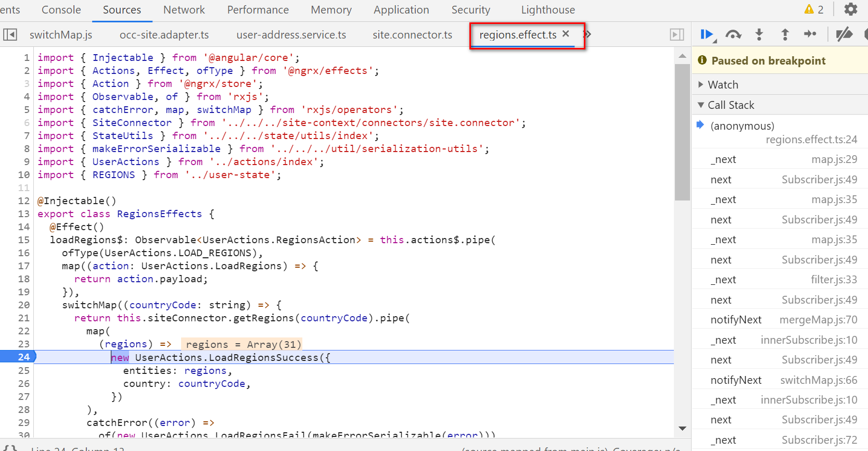Open user-address.service.ts file tab
The width and height of the screenshot is (868, 451).
pyautogui.click(x=291, y=35)
